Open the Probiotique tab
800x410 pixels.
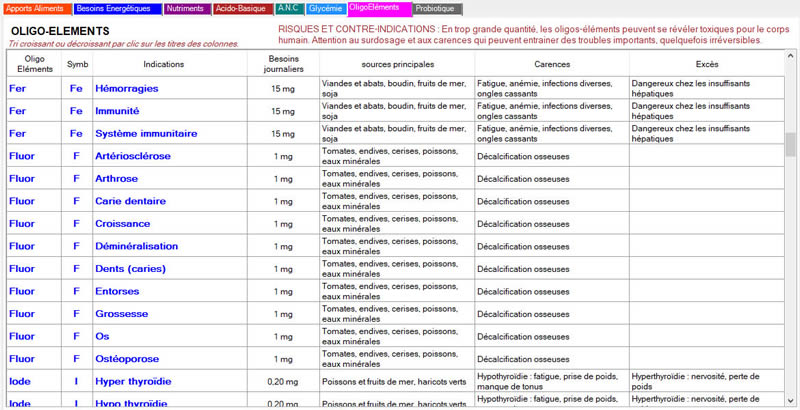[x=437, y=9]
